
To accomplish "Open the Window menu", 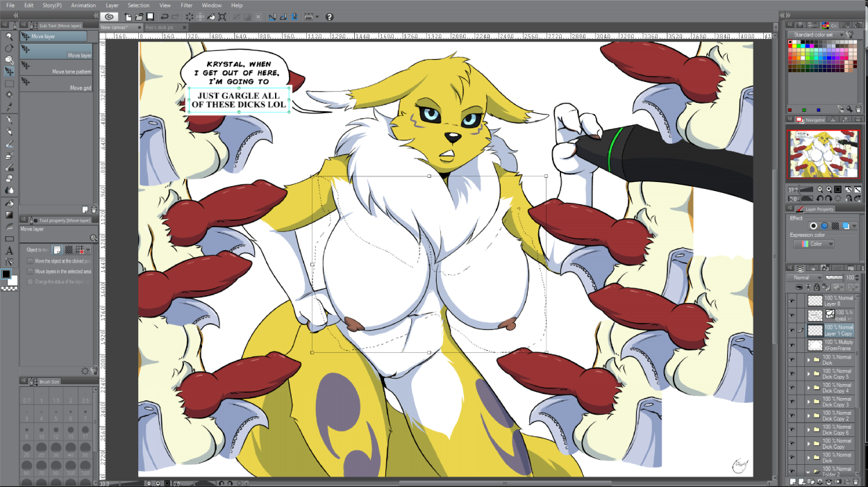I will 212,5.
